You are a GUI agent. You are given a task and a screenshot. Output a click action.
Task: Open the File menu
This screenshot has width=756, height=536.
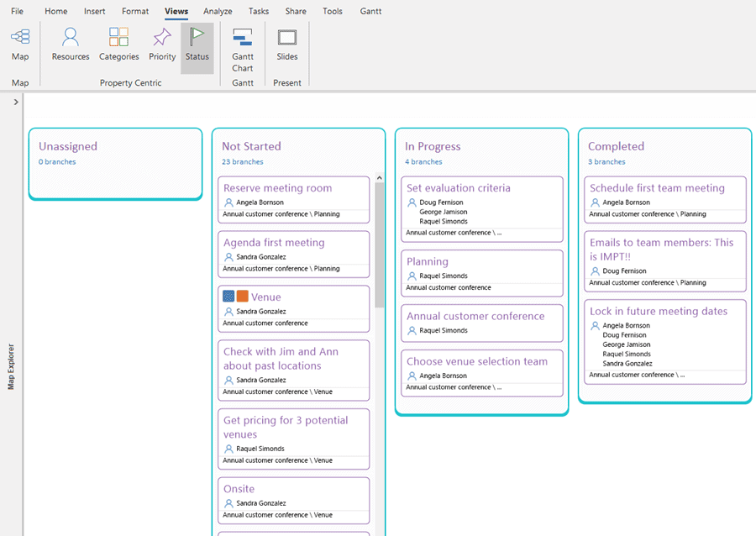(x=17, y=11)
